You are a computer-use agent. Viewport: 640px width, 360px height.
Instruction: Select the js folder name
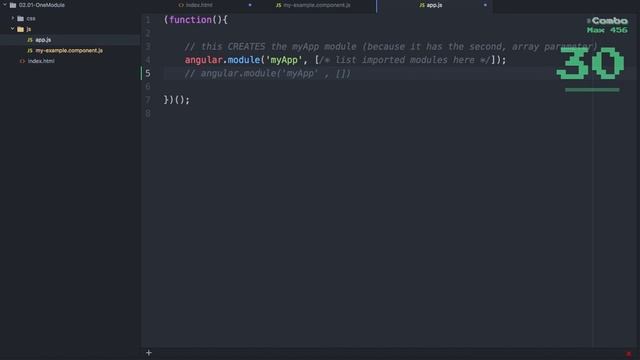click(x=29, y=29)
